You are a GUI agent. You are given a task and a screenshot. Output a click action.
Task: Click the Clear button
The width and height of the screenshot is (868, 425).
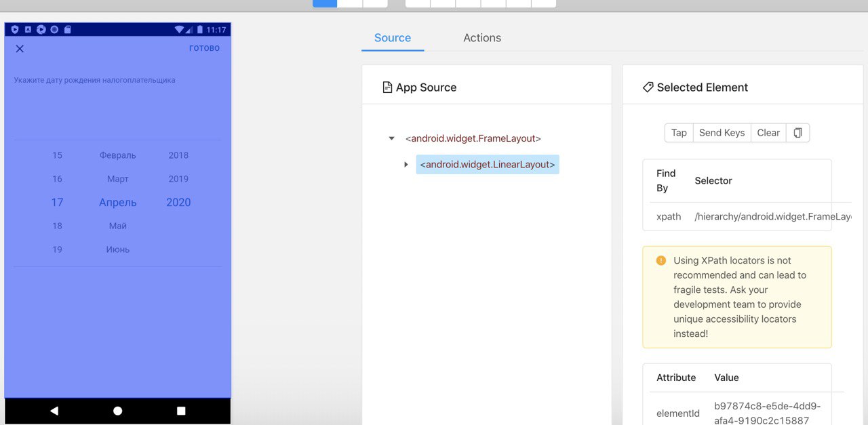(768, 133)
